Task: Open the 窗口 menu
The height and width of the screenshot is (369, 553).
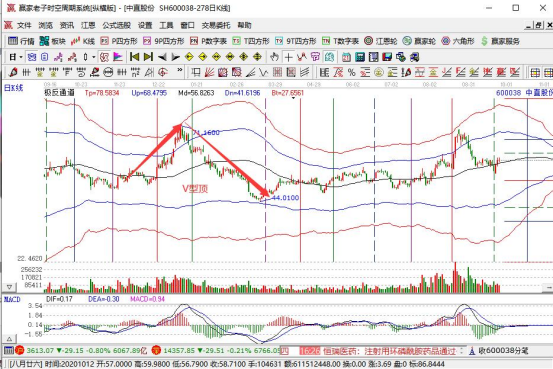Action: click(x=187, y=25)
